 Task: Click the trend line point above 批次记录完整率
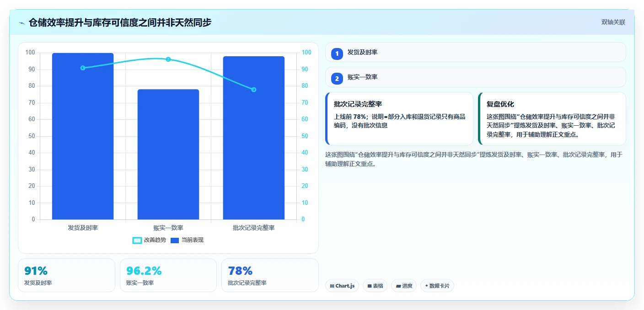(x=254, y=90)
